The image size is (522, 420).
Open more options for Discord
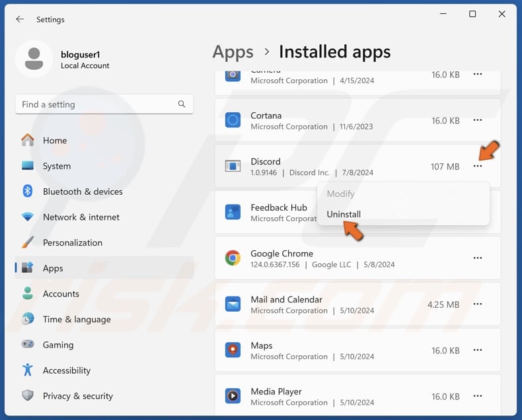point(477,166)
